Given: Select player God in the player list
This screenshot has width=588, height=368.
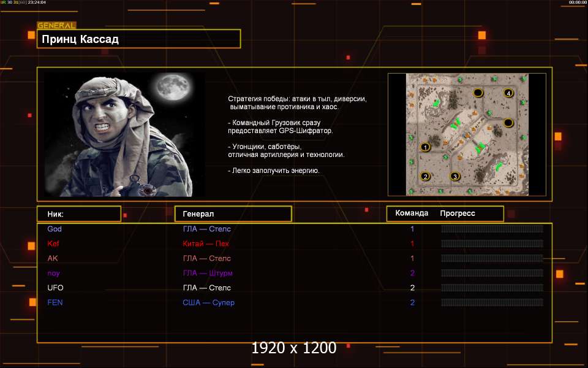Looking at the screenshot, I should coord(55,229).
